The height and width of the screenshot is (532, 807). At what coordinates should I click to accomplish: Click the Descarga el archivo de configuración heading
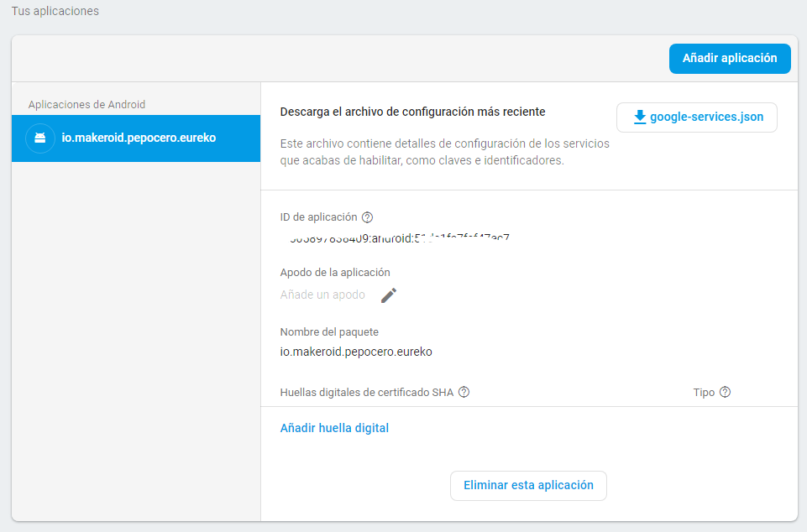412,112
